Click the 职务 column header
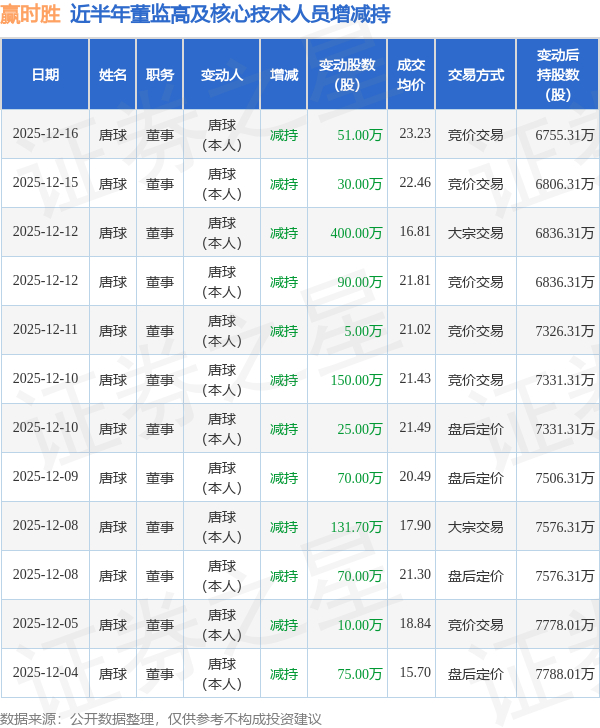 160,75
